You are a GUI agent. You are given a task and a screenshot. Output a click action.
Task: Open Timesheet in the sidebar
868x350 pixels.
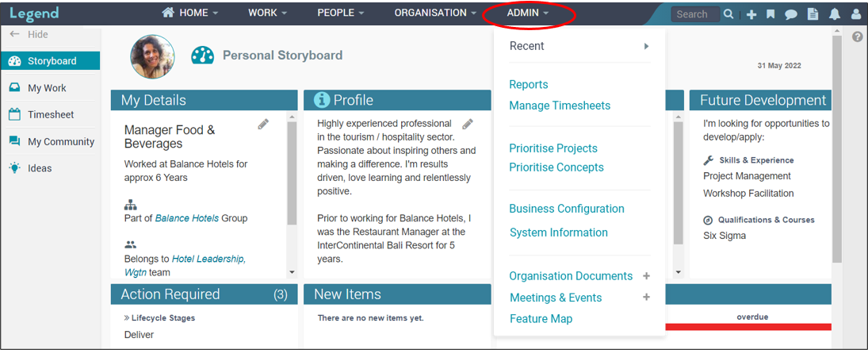click(x=51, y=115)
